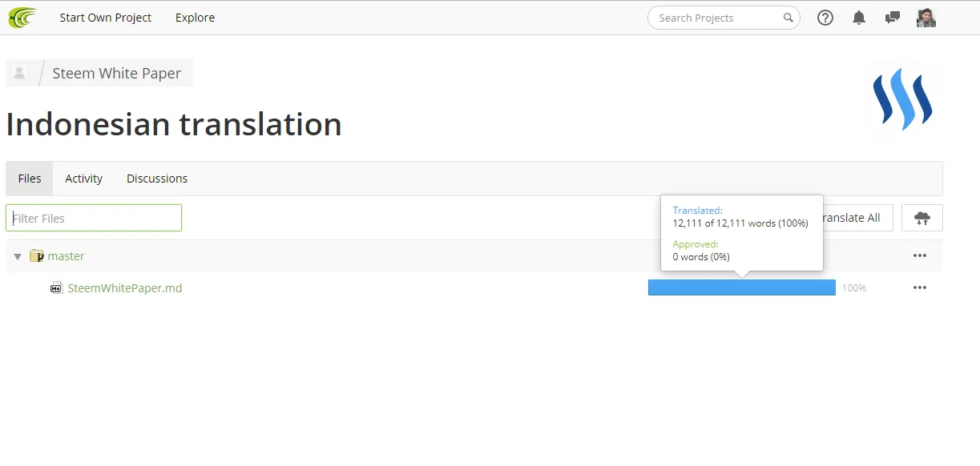Focus the Search Projects field
This screenshot has width=980, height=466.
click(724, 18)
